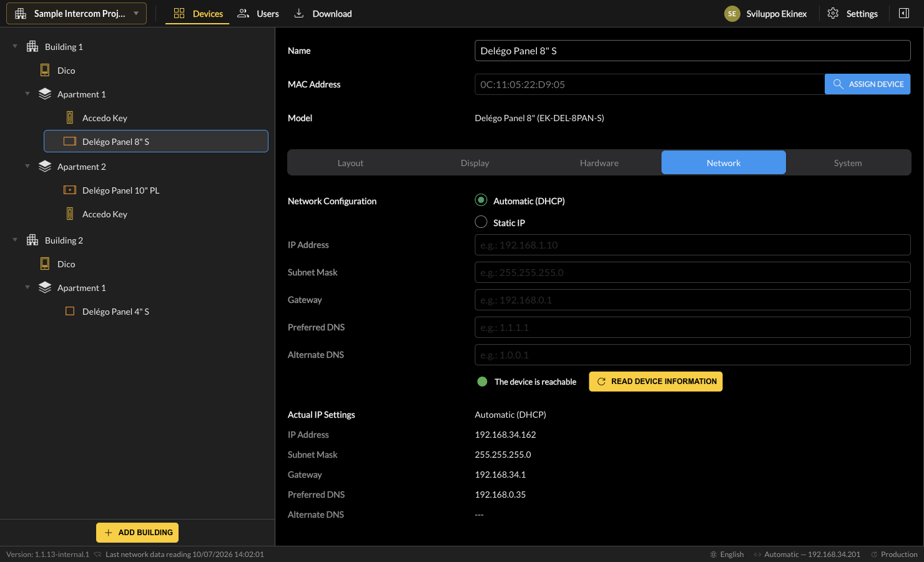Open the Display tab
Screen dimensions: 924x562
(x=475, y=162)
